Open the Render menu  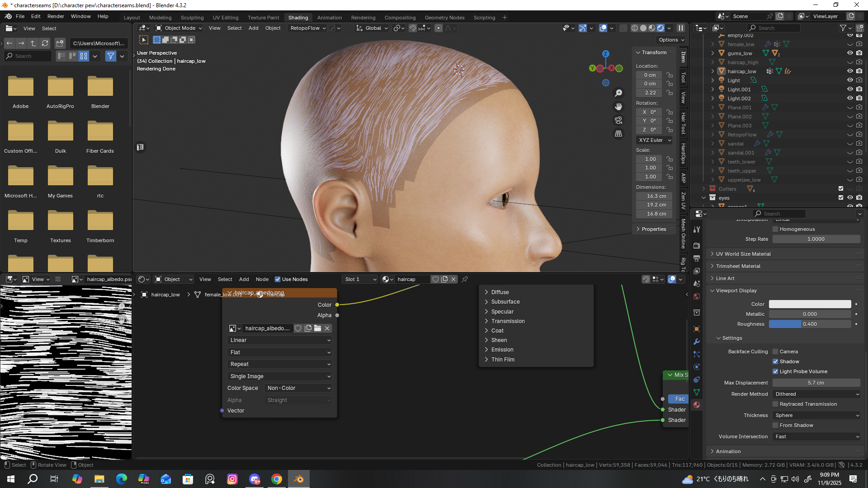click(56, 16)
